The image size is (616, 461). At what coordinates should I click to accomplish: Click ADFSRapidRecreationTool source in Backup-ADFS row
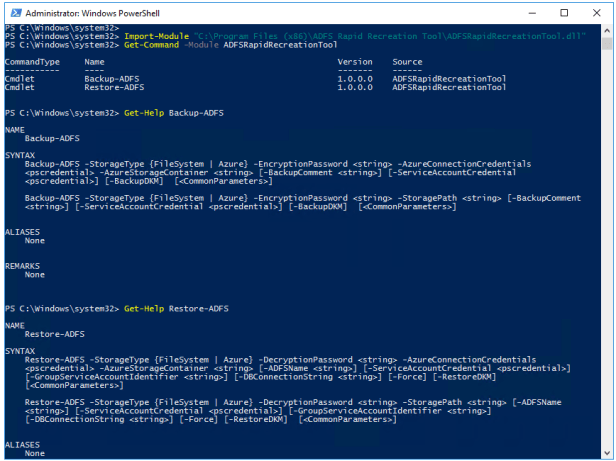(x=449, y=79)
